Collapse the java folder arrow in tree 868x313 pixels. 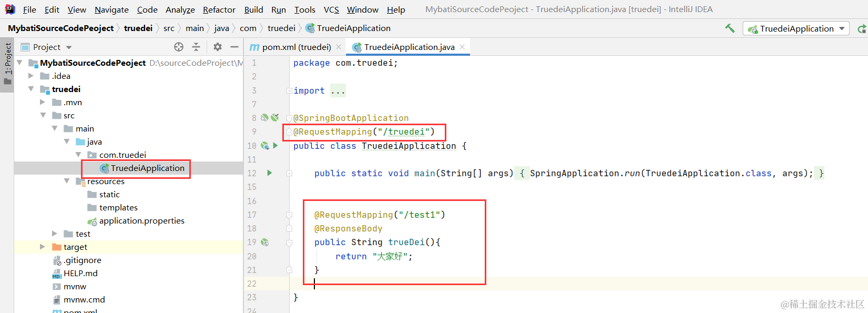pyautogui.click(x=67, y=142)
